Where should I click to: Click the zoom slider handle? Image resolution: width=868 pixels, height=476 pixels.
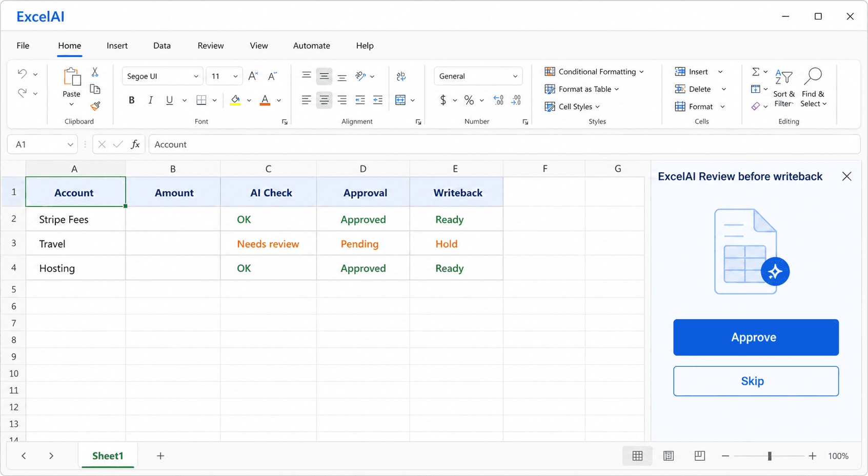[770, 456]
